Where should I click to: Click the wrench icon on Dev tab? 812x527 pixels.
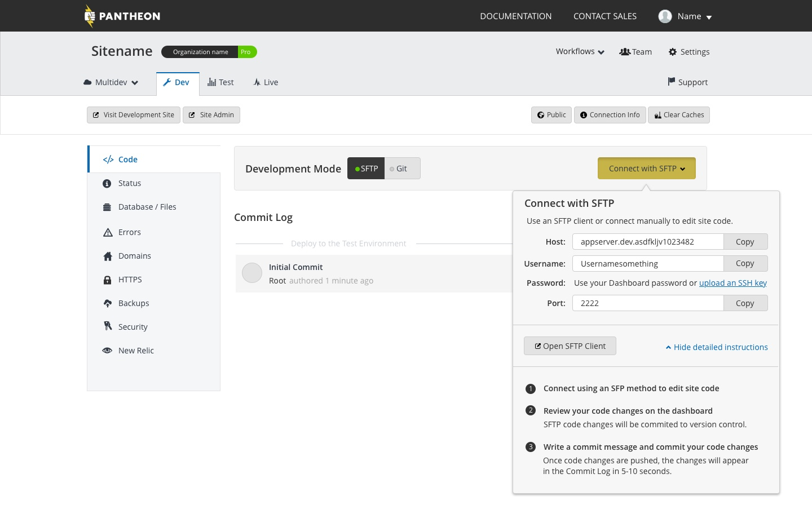pyautogui.click(x=167, y=82)
